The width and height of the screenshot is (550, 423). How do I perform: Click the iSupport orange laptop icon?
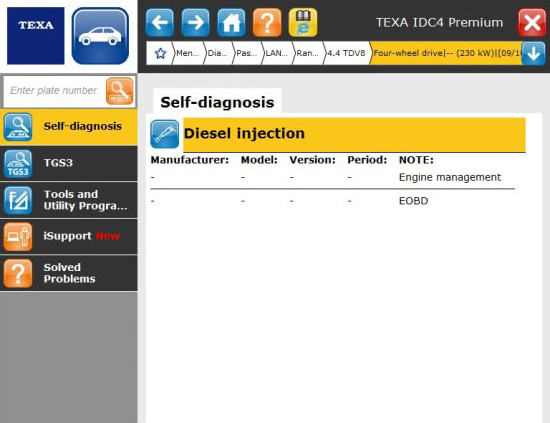click(x=18, y=237)
